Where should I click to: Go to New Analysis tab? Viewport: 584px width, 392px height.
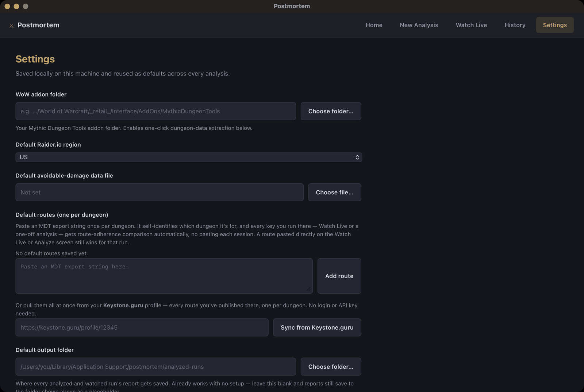point(419,25)
